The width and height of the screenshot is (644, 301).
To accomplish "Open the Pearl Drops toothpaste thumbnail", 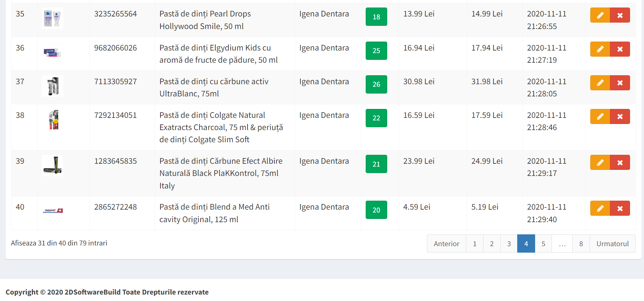I will coord(53,18).
